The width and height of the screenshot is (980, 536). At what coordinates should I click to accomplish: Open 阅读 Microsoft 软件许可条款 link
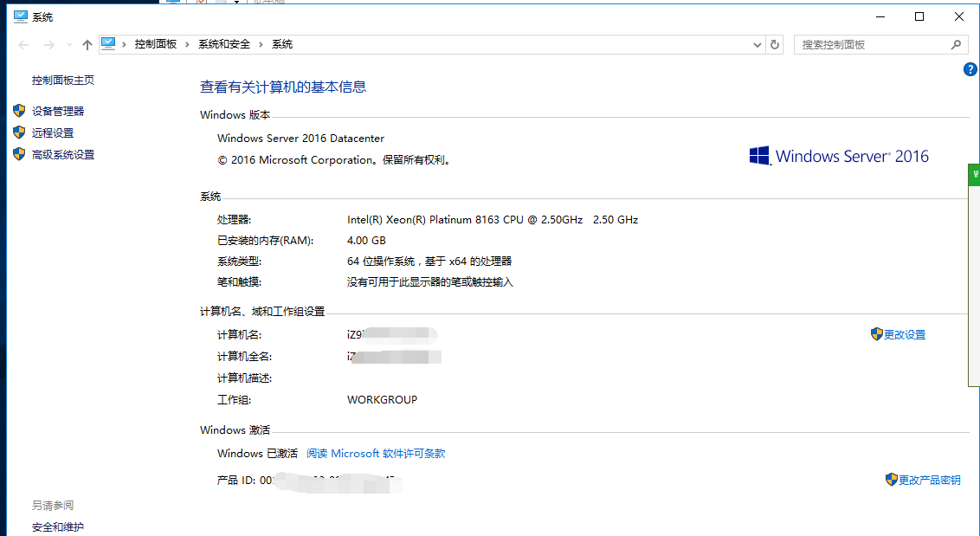pos(376,454)
